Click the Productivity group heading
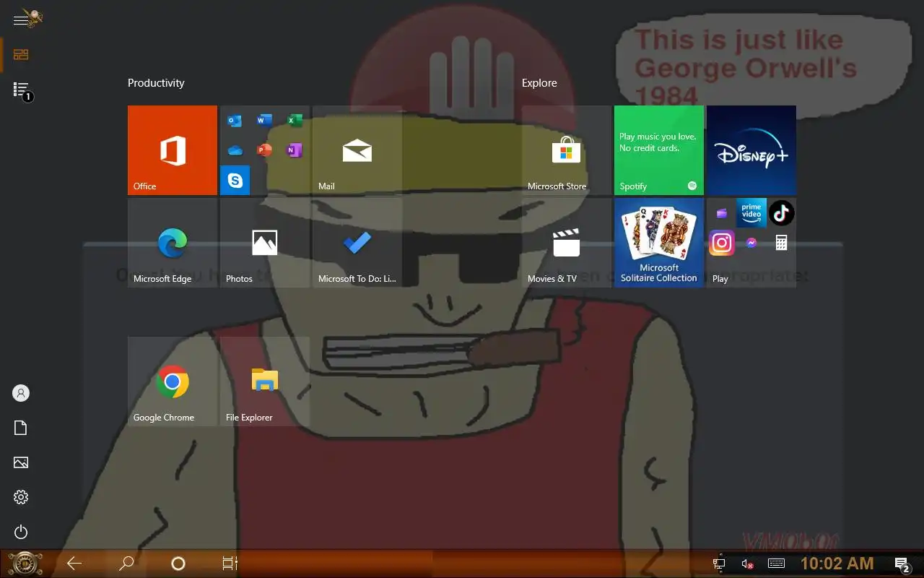 (156, 83)
